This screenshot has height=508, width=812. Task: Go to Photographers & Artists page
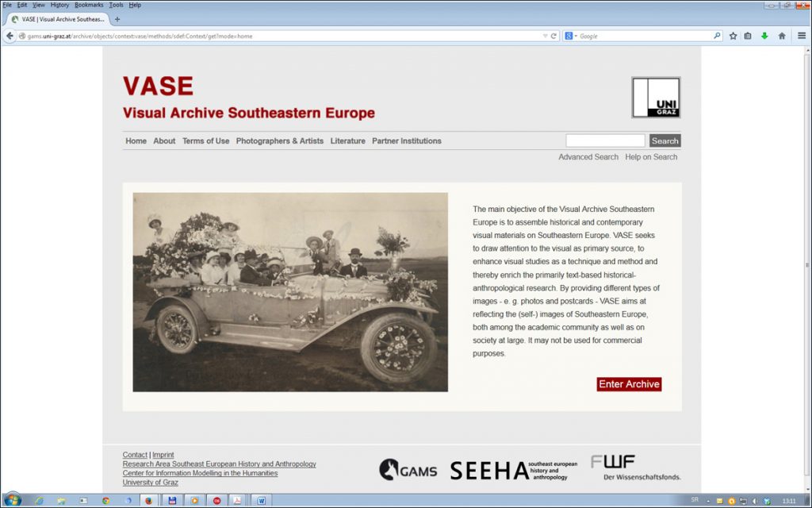[x=280, y=141]
